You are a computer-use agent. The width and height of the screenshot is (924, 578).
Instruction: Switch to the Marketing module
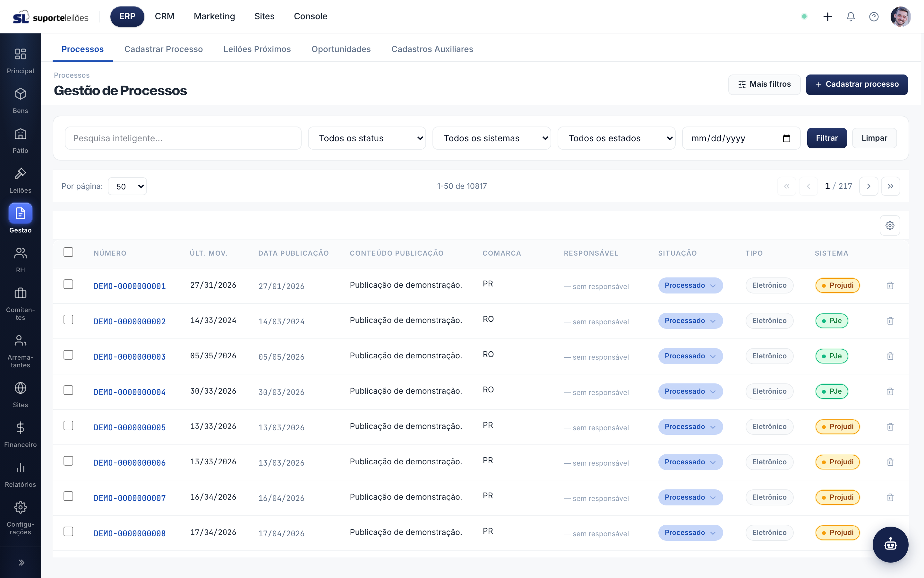point(214,16)
